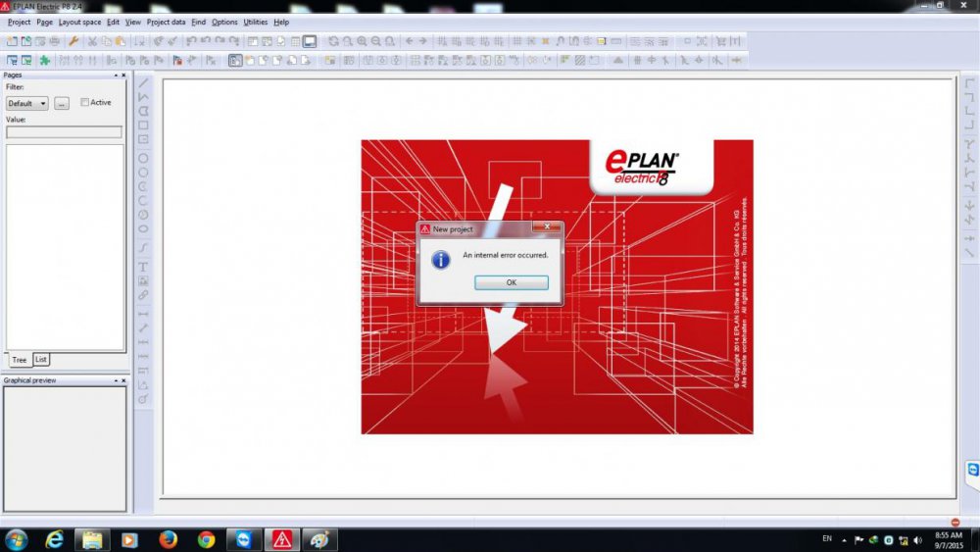980x552 pixels.
Task: Open the Project menu
Action: 19,22
